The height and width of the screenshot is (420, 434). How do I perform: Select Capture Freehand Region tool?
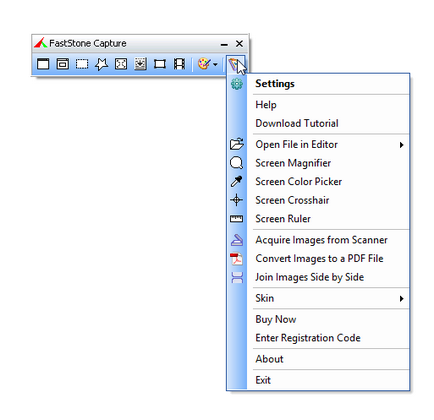pyautogui.click(x=101, y=64)
